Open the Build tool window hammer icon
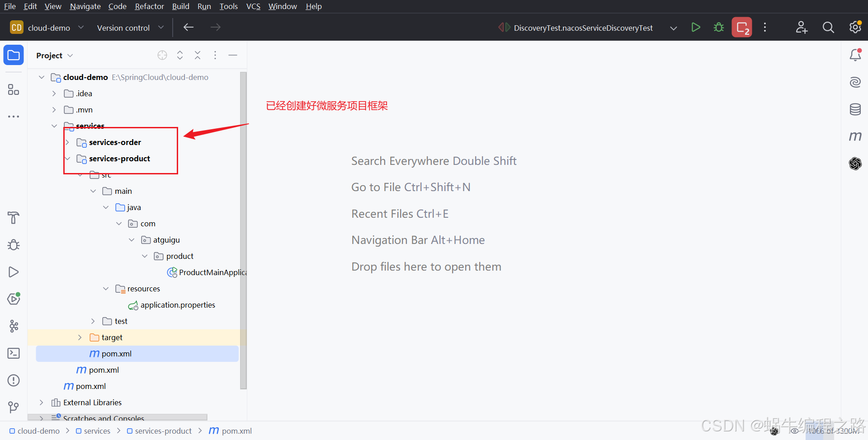Screen dimensions: 868x440 point(14,218)
